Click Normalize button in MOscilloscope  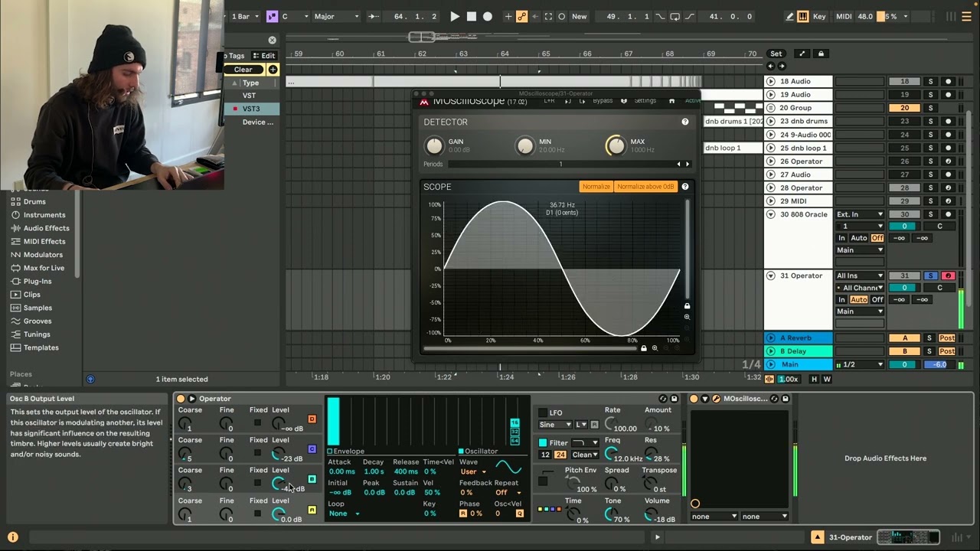(596, 187)
